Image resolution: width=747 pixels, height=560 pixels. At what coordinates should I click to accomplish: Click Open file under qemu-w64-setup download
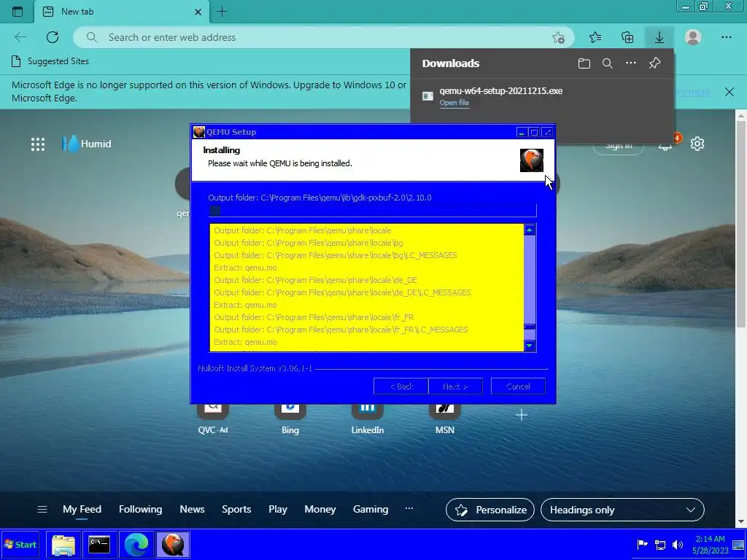(x=454, y=102)
